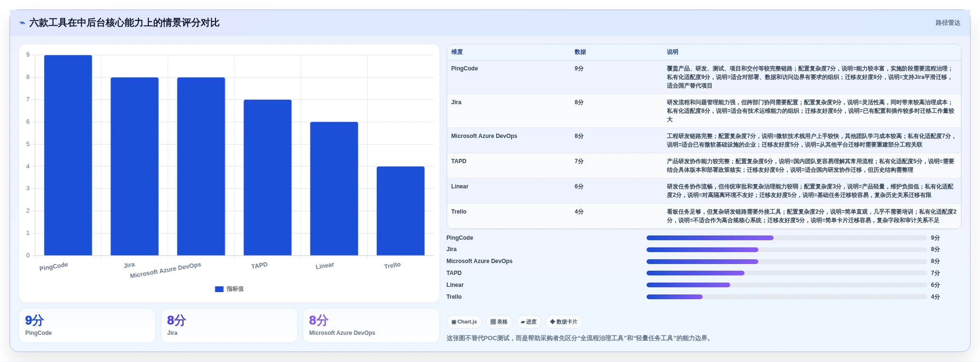Screen dimensions: 980x362
Task: Open the "8分 Microsoft Azure DevOps" summary card
Action: (371, 325)
